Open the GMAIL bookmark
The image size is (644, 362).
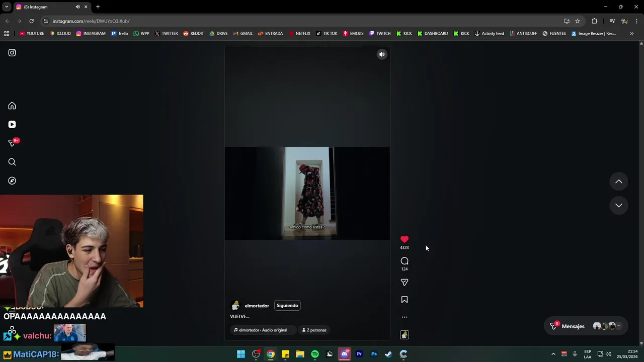tap(243, 34)
